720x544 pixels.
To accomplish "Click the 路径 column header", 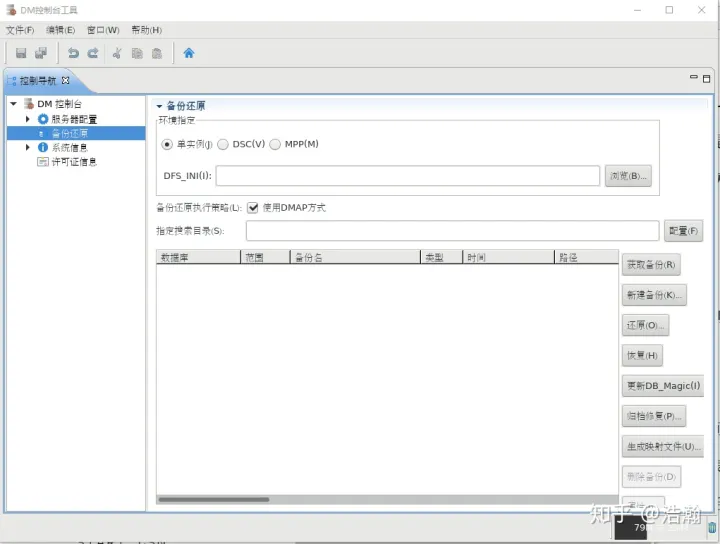I will 586,257.
